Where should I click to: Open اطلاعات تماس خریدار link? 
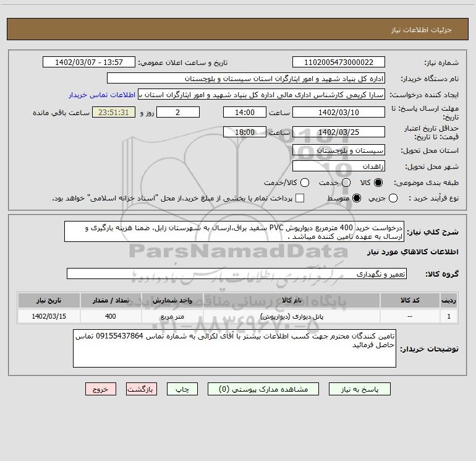pos(102,95)
